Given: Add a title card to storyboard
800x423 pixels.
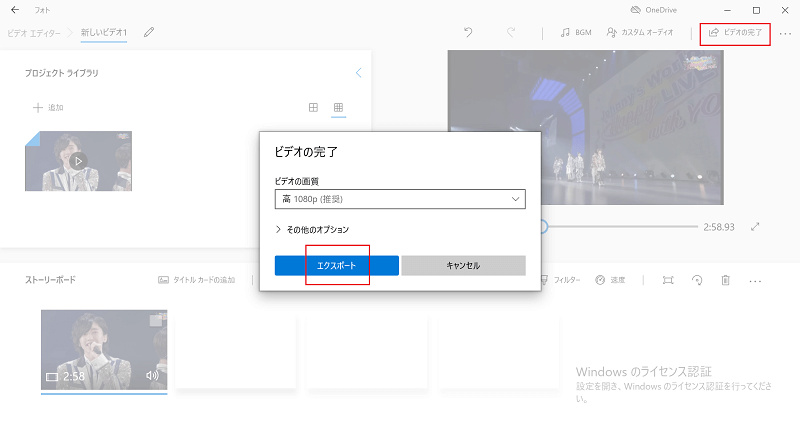Looking at the screenshot, I should 196,280.
